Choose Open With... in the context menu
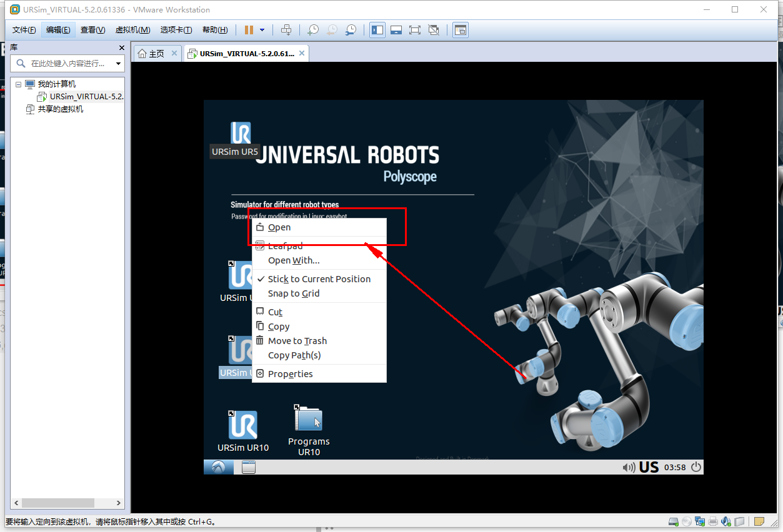783x532 pixels. click(319, 260)
